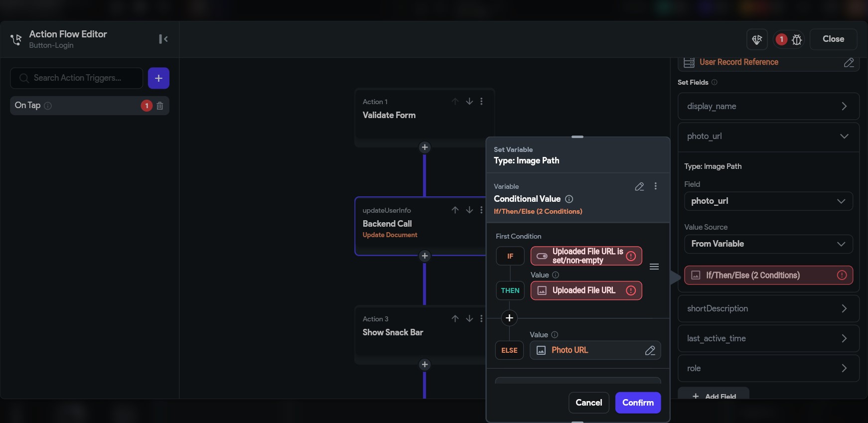Move Action 3 Show Snack Bar down
868x423 pixels.
pos(469,319)
